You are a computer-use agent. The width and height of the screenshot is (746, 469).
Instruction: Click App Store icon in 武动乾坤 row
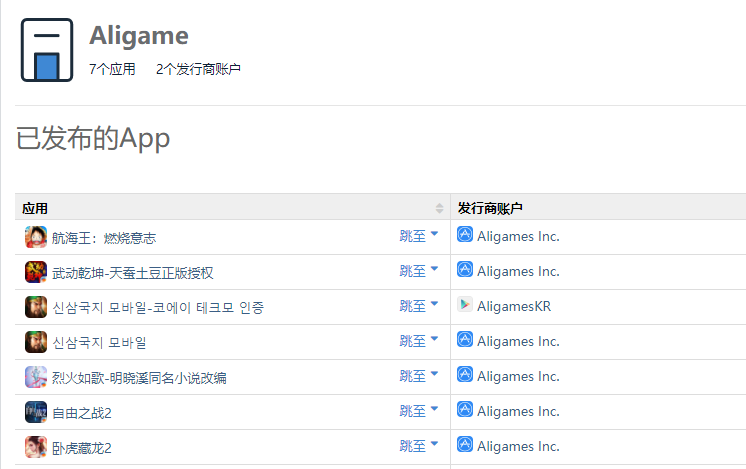(x=465, y=269)
